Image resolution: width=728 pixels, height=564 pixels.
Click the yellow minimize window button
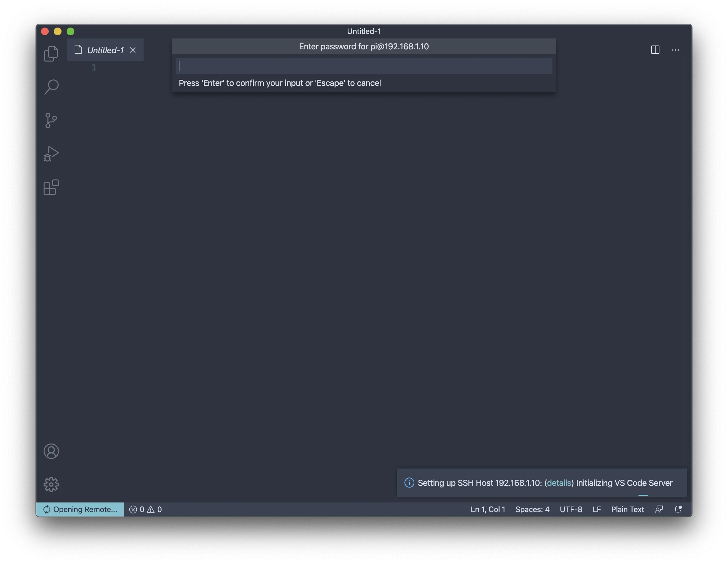[58, 31]
